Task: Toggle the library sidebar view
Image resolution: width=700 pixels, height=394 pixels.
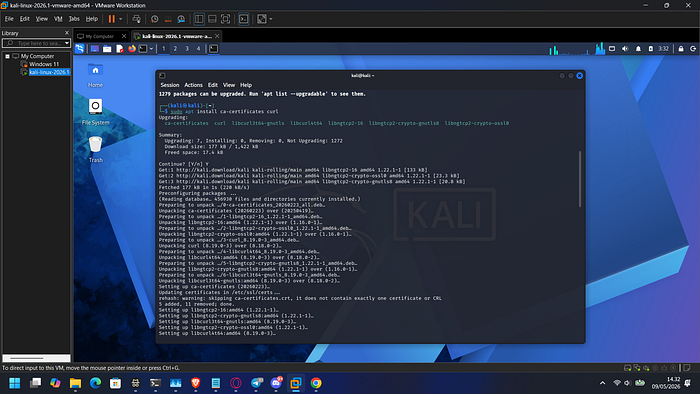Action: 199,19
